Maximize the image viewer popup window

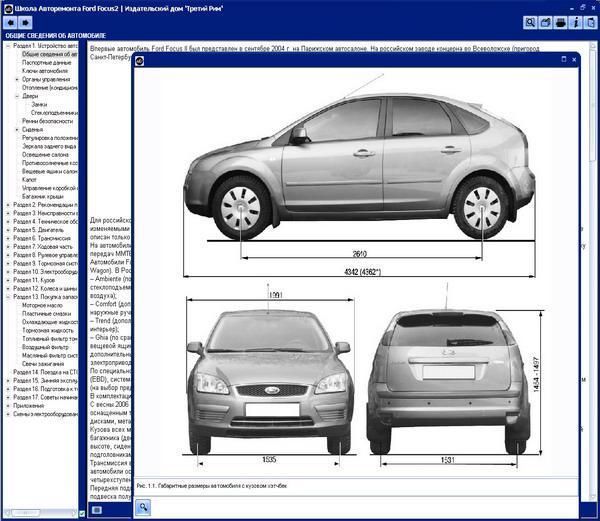coord(564,59)
